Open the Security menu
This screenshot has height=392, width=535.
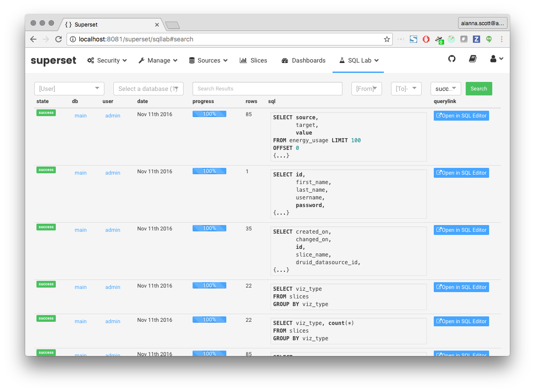[x=107, y=60]
